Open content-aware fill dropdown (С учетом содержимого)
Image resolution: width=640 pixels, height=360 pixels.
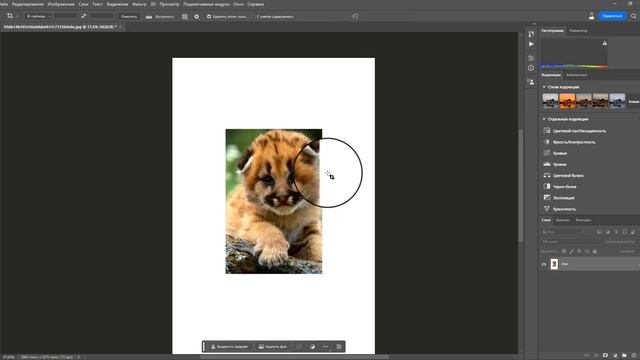[x=275, y=17]
